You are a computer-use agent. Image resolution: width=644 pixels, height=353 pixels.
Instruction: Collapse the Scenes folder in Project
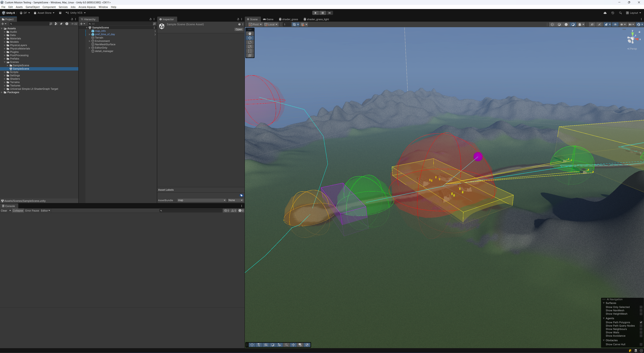[x=5, y=62]
